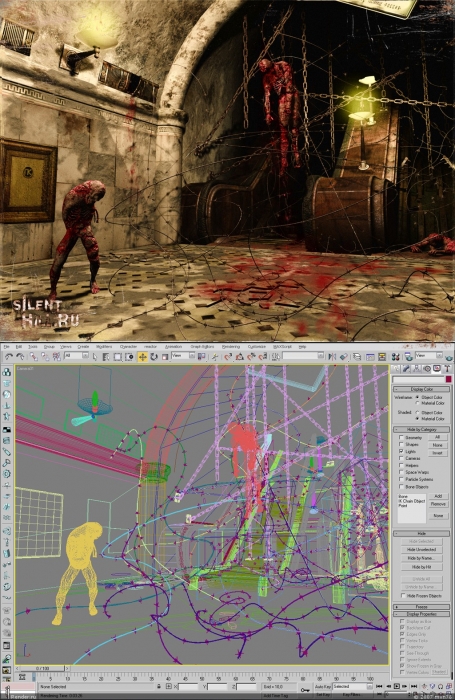Open the File menu
The width and height of the screenshot is (455, 700).
pyautogui.click(x=7, y=346)
